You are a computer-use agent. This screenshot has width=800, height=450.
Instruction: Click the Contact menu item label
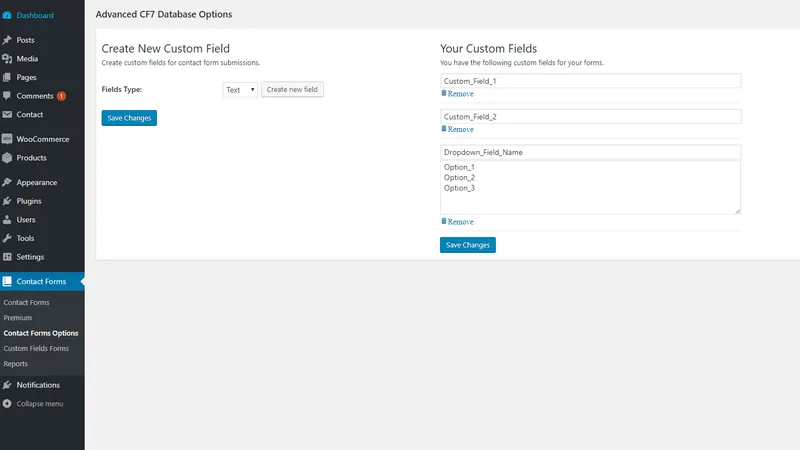click(30, 114)
